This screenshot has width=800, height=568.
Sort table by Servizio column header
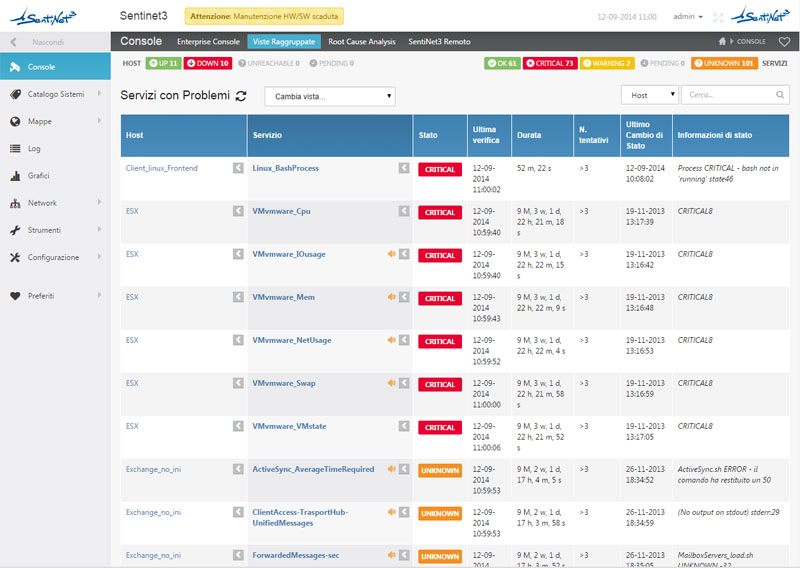(x=330, y=135)
